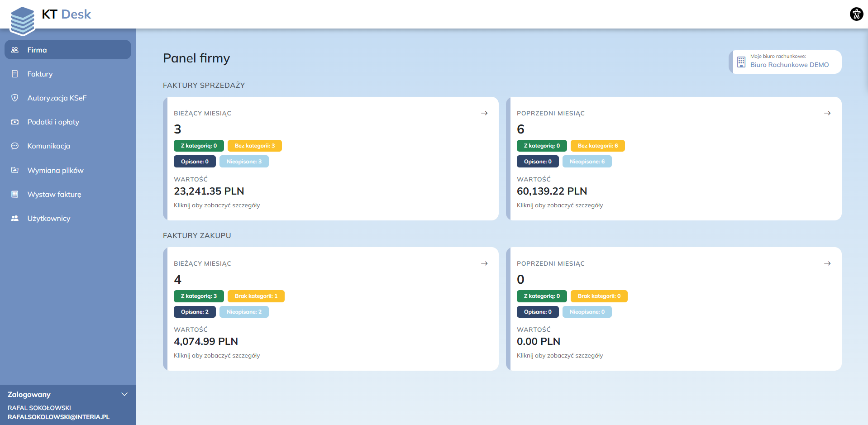Open previous month sales invoices arrow
This screenshot has width=868, height=425.
827,113
